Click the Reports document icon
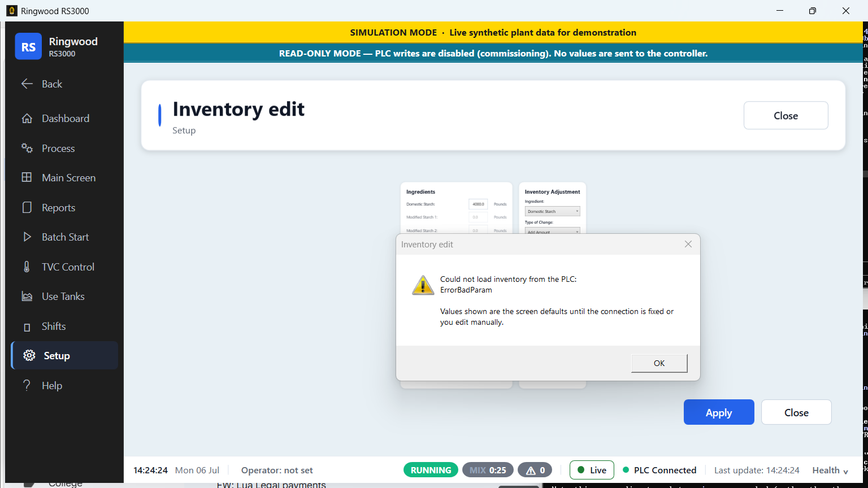This screenshot has width=868, height=488. 27,207
